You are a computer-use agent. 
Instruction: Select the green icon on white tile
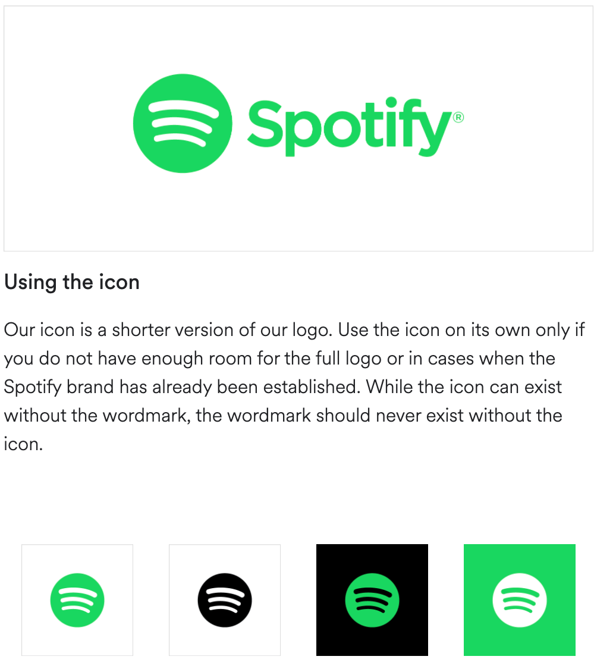click(77, 600)
